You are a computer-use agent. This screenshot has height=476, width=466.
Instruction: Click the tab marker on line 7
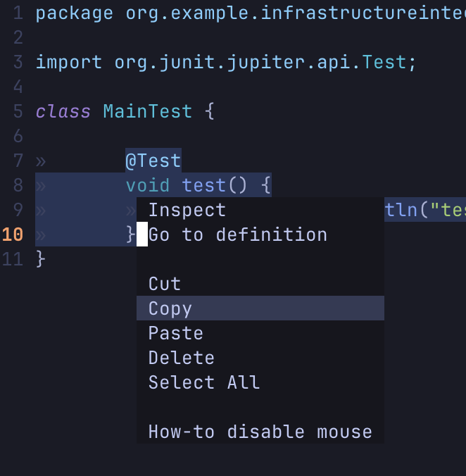(41, 161)
